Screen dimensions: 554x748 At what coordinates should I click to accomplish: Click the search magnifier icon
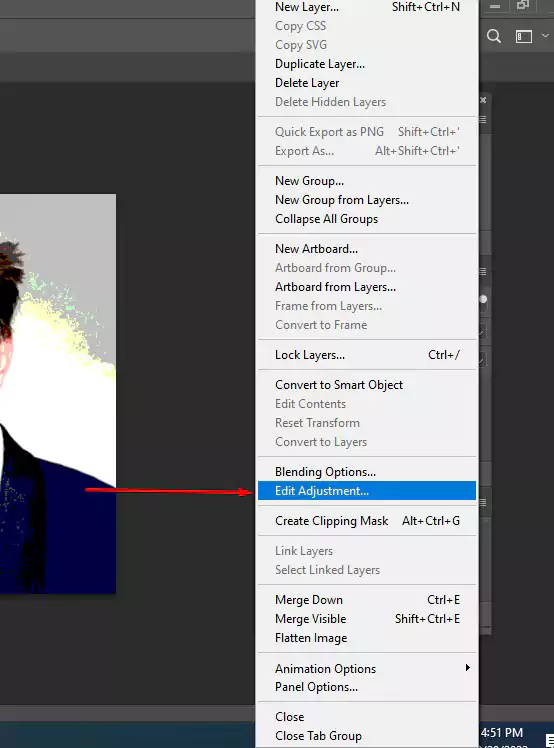click(x=494, y=36)
